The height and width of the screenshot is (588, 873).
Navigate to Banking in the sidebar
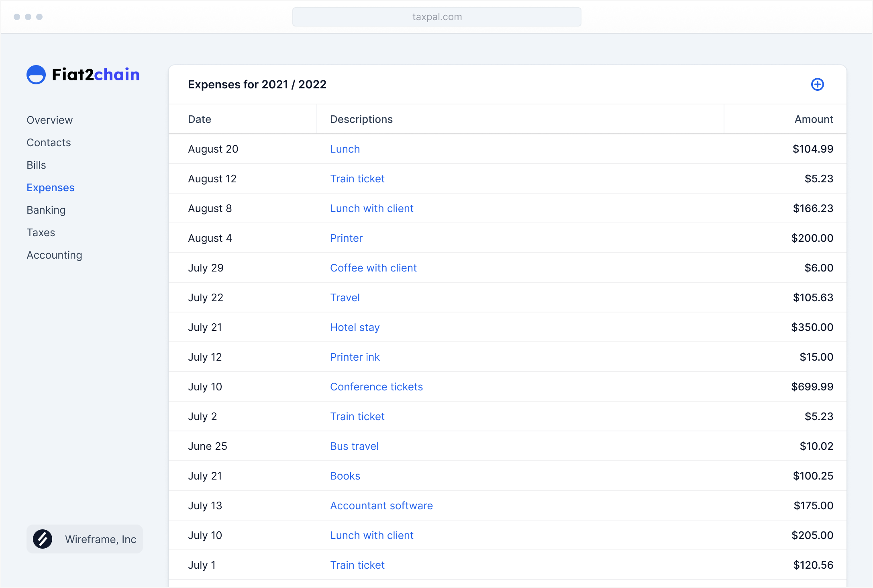pos(46,210)
